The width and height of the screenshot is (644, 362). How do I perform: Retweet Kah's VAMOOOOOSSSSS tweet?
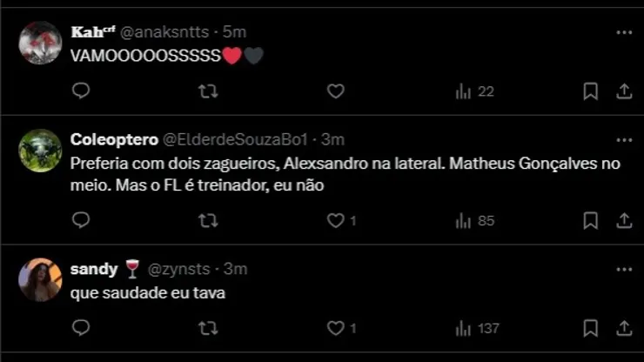[208, 91]
